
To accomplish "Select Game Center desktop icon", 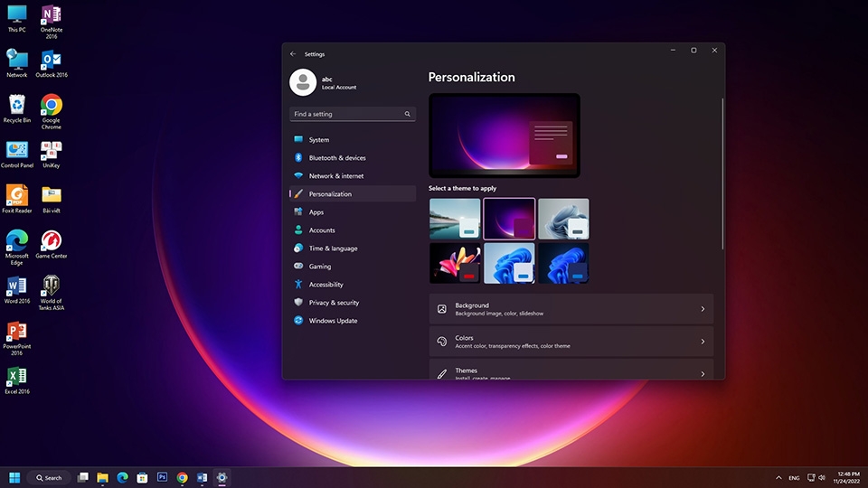I will click(x=51, y=245).
